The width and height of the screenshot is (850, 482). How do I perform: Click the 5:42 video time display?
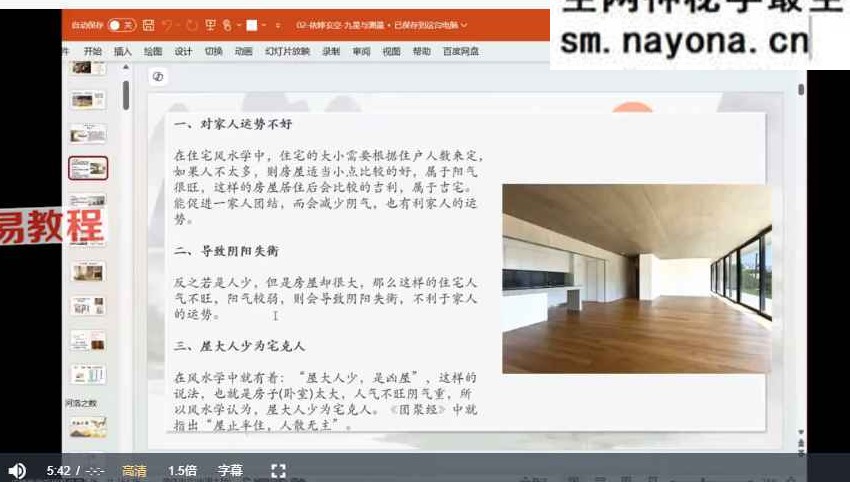(x=58, y=471)
